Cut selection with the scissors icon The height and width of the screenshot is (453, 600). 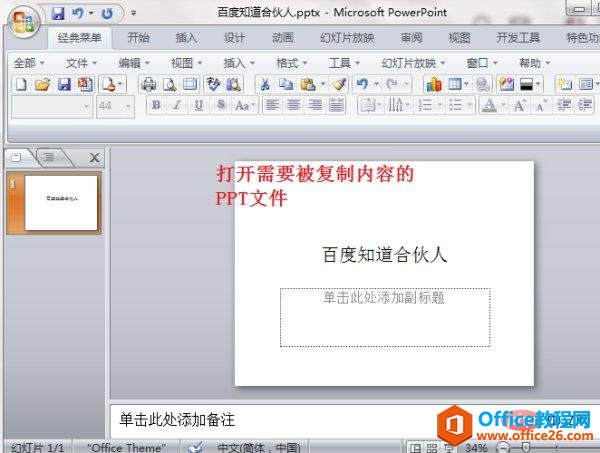[264, 84]
